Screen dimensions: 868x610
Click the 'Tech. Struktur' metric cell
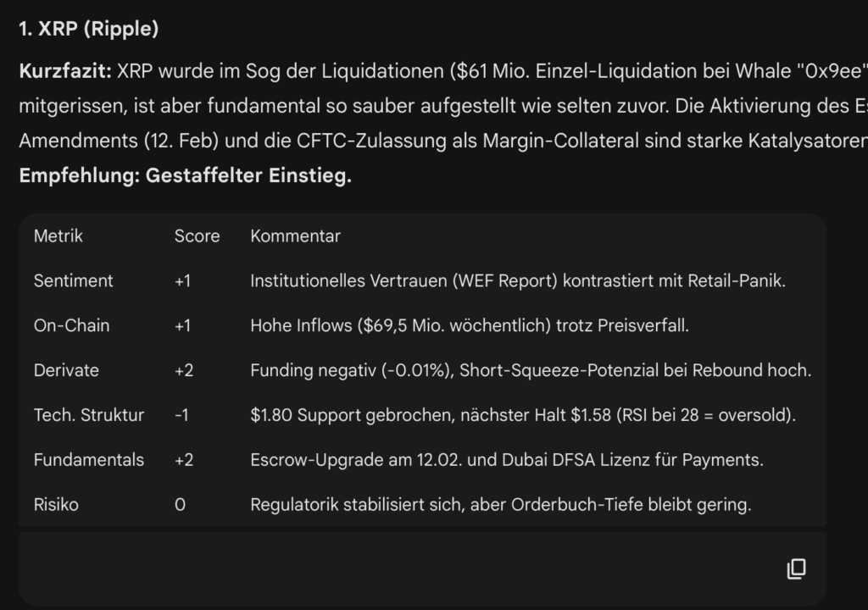(88, 416)
